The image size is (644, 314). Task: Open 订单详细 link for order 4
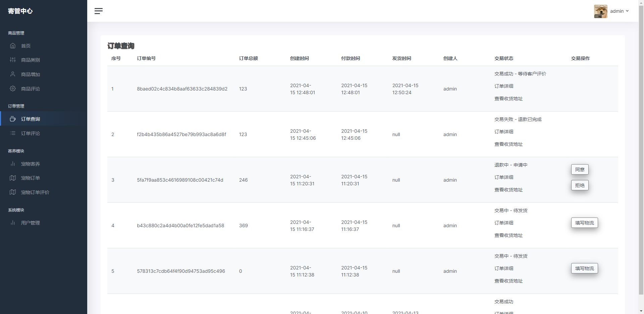point(504,223)
